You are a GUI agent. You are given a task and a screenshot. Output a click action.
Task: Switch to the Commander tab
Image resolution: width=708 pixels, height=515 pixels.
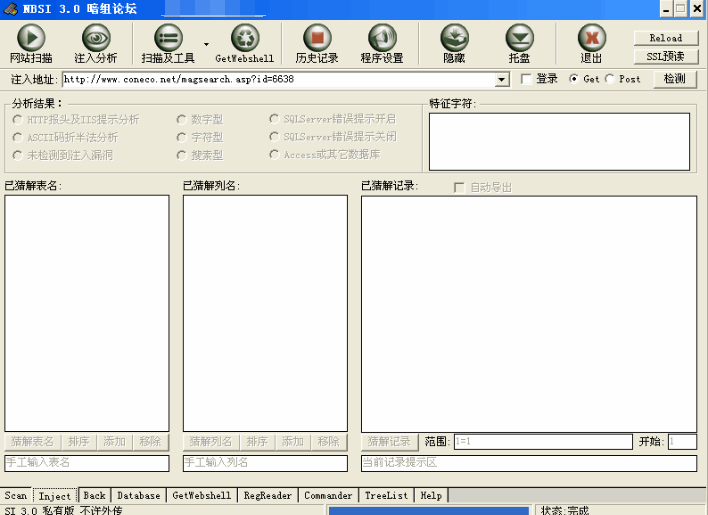pyautogui.click(x=328, y=496)
